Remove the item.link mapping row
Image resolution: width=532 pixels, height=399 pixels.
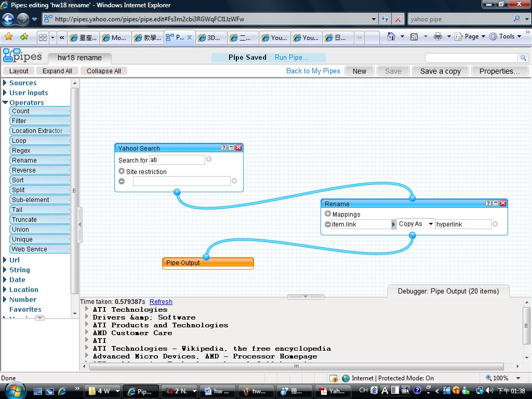(328, 224)
